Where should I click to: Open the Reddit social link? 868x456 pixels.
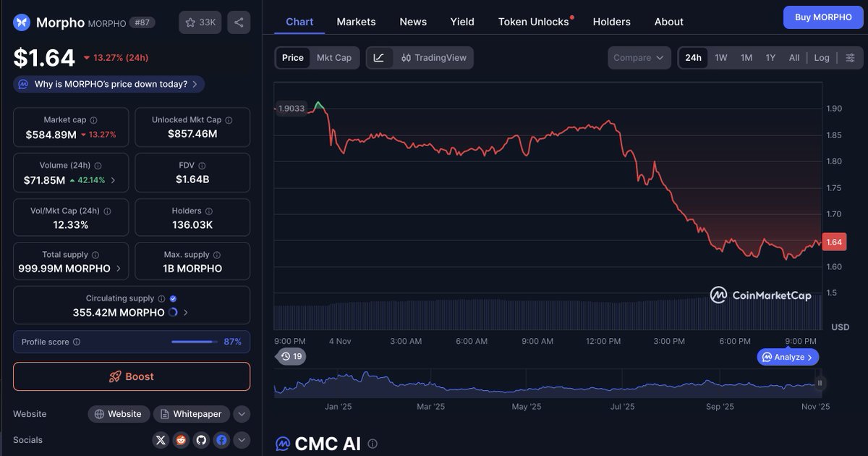[x=181, y=440]
